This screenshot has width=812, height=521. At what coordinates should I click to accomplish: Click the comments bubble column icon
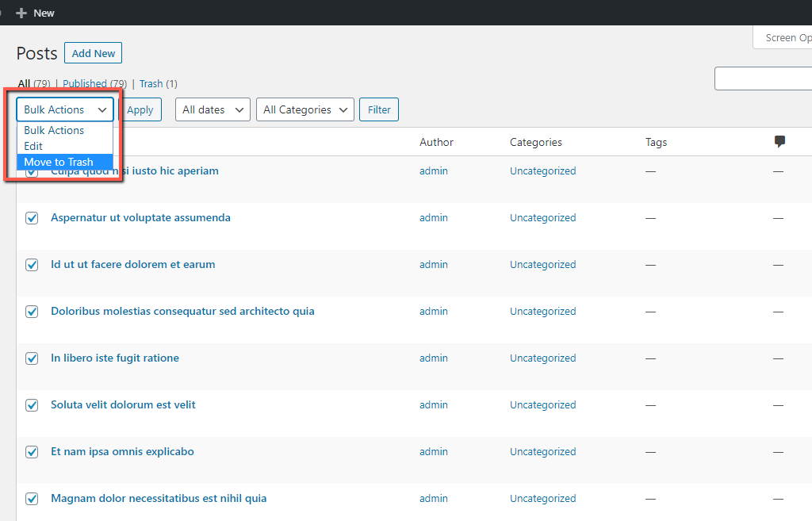click(779, 141)
